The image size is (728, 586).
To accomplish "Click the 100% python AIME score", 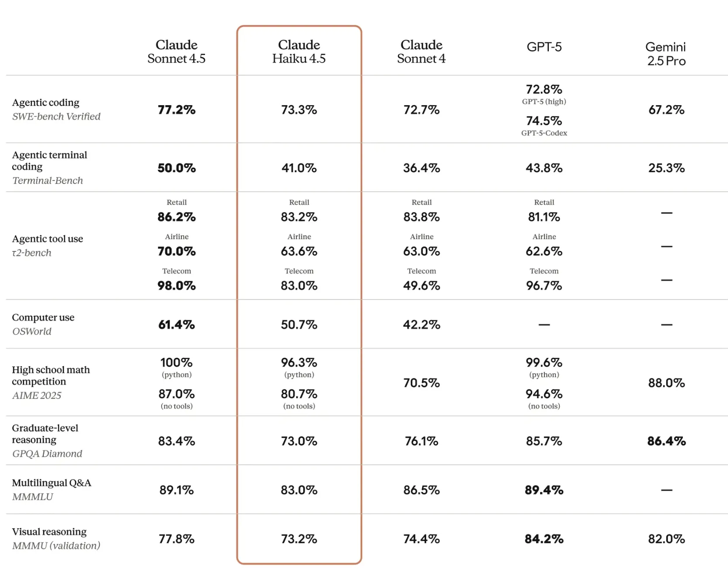I will pos(177,363).
